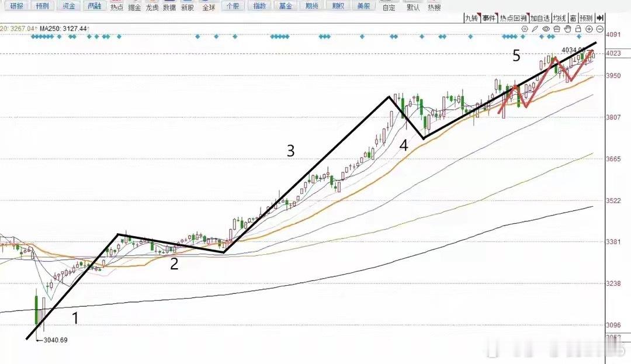Open the 热点 hot topics icon
This screenshot has height=364, width=631.
117,6
